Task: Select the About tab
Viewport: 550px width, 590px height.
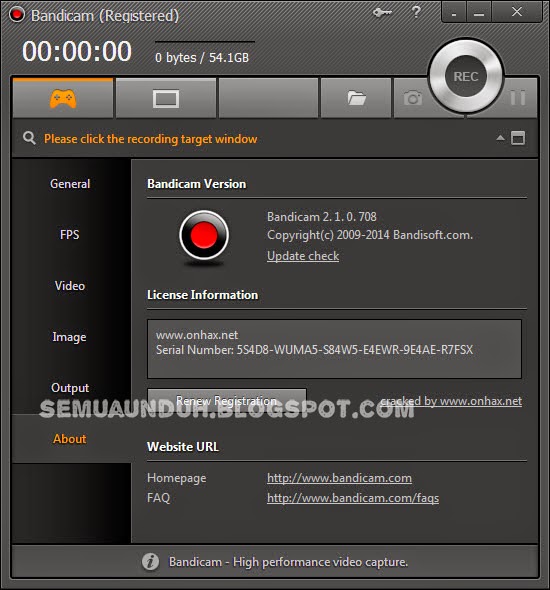Action: (70, 439)
